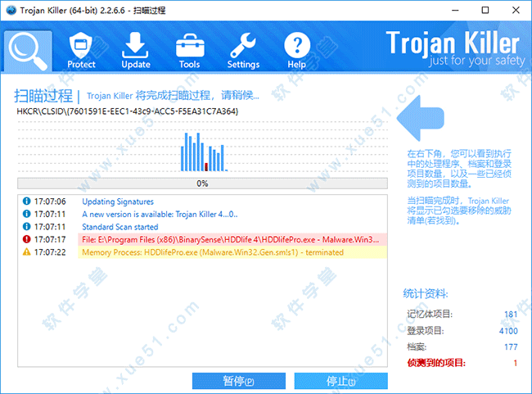
Task: Click the 统计资料 statistics heading
Action: [426, 293]
